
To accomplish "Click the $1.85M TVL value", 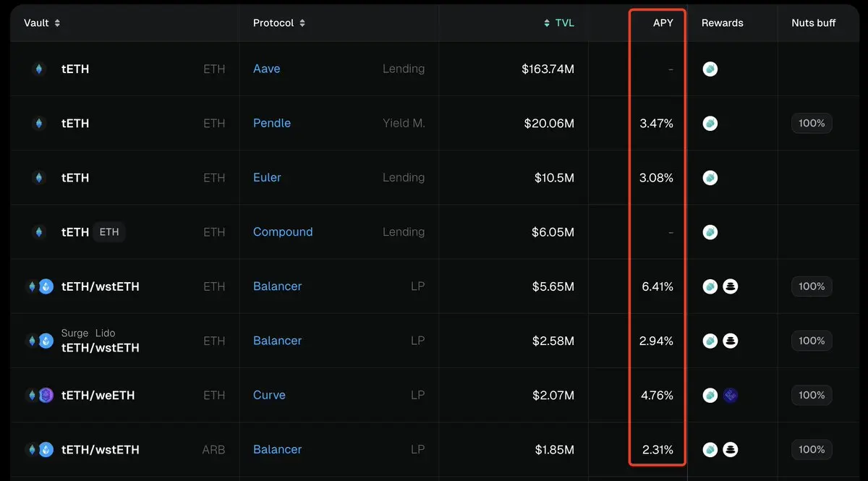I will coord(555,449).
